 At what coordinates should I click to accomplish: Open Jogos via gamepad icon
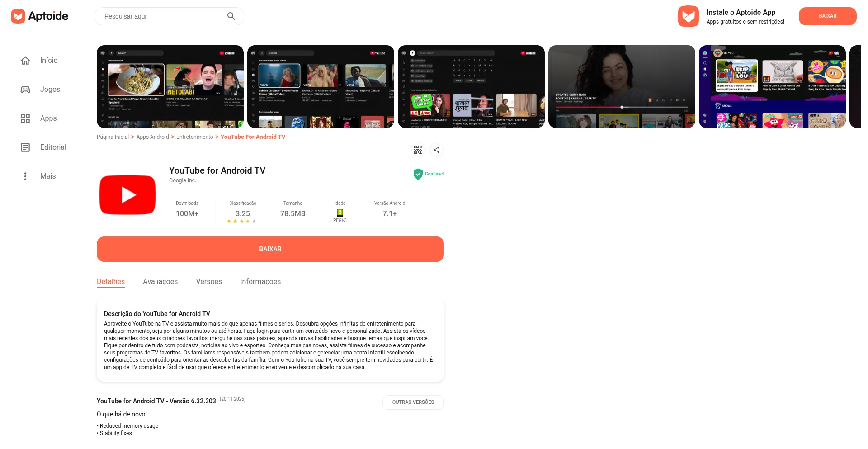coord(25,90)
